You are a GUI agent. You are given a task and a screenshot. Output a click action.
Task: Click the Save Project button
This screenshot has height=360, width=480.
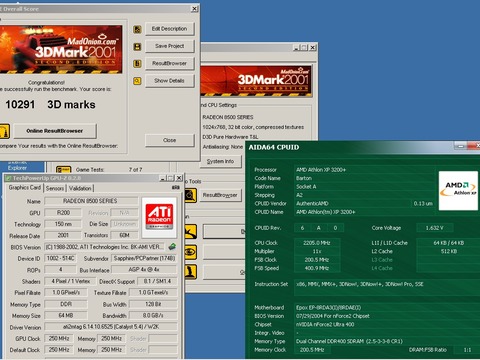170,46
